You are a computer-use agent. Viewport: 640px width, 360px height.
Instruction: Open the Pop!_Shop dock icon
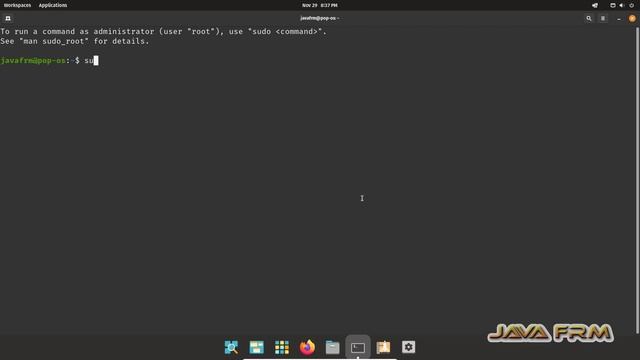(x=383, y=347)
